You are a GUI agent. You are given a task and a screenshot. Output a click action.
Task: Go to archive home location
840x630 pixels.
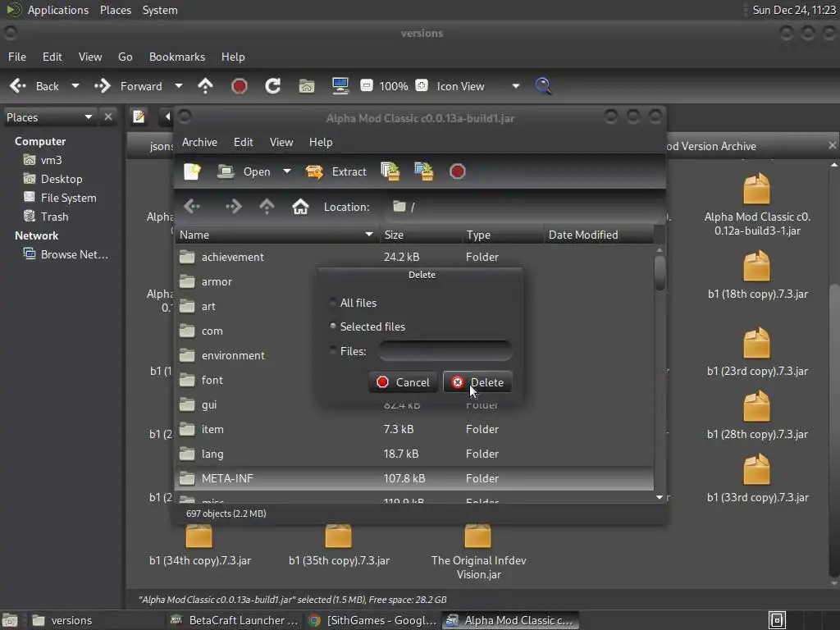(300, 206)
